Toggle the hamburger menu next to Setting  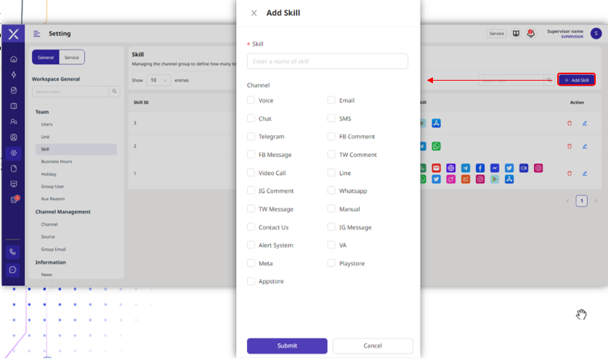[x=37, y=34]
